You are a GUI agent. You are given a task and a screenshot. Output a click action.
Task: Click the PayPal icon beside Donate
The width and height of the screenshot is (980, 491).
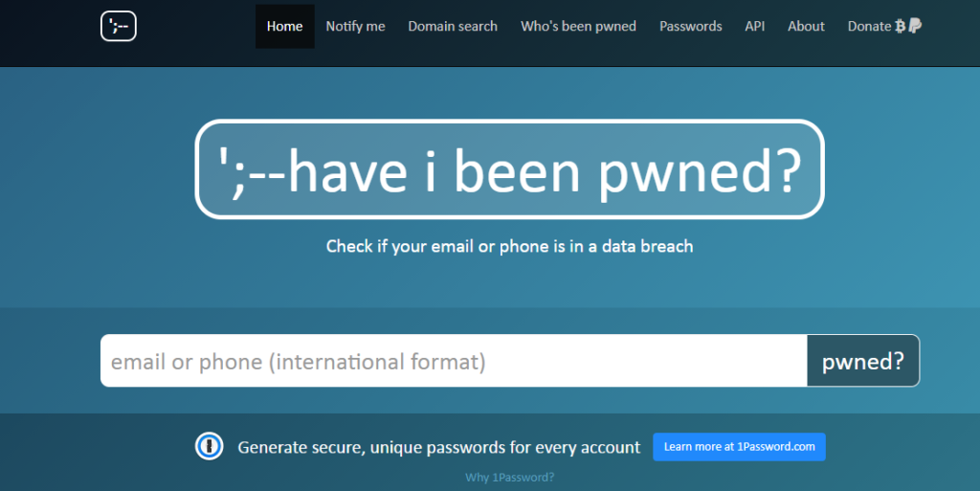point(915,27)
